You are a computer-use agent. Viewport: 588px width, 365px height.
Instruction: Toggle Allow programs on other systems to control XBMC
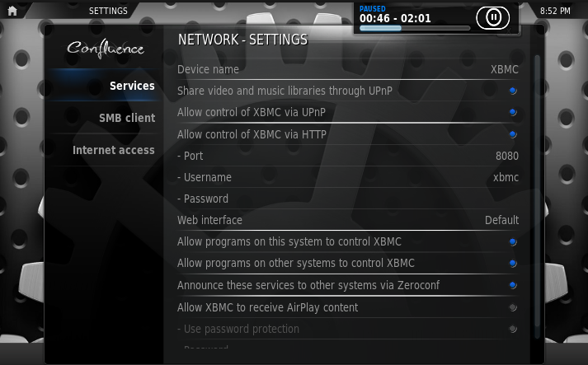512,264
